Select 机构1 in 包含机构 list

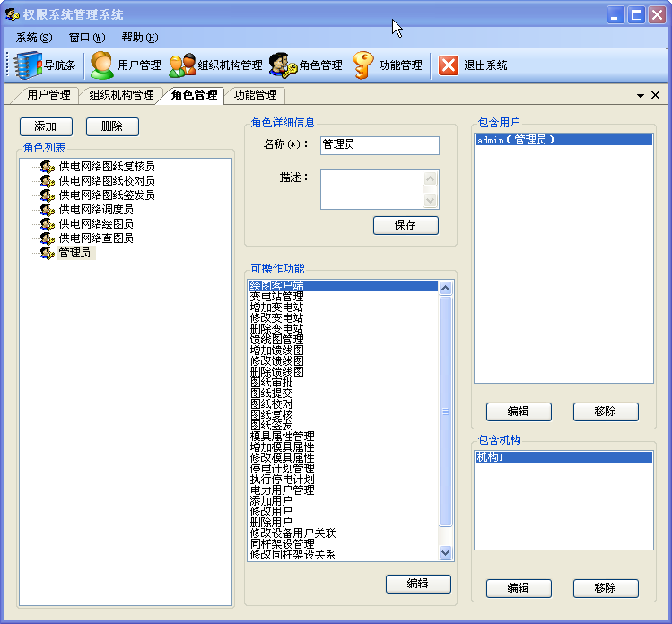tap(563, 457)
